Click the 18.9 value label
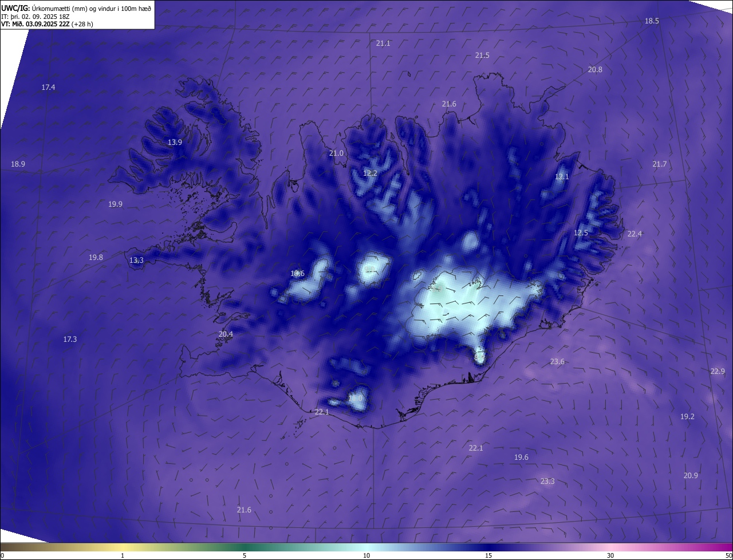This screenshot has height=560, width=733. 18,164
